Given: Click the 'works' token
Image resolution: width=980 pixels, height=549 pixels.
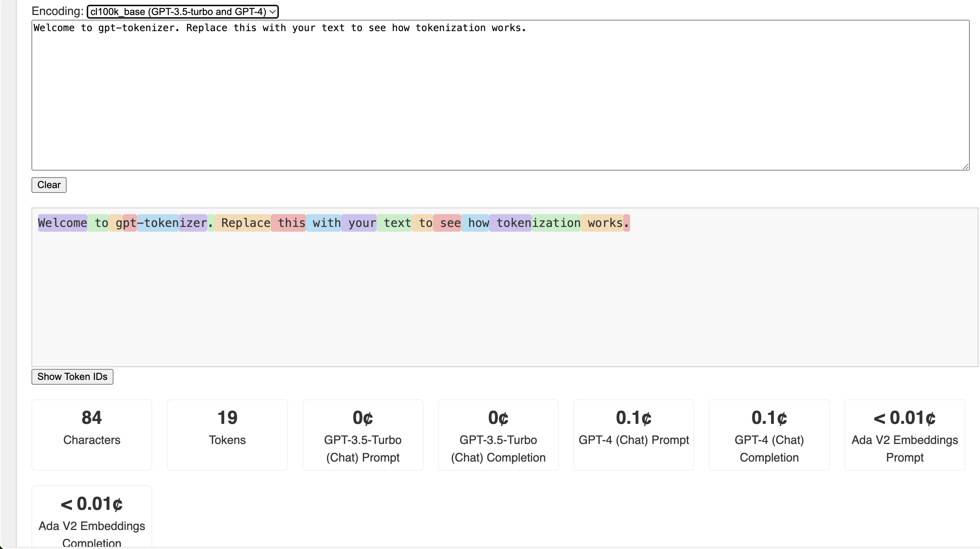Looking at the screenshot, I should (x=602, y=223).
